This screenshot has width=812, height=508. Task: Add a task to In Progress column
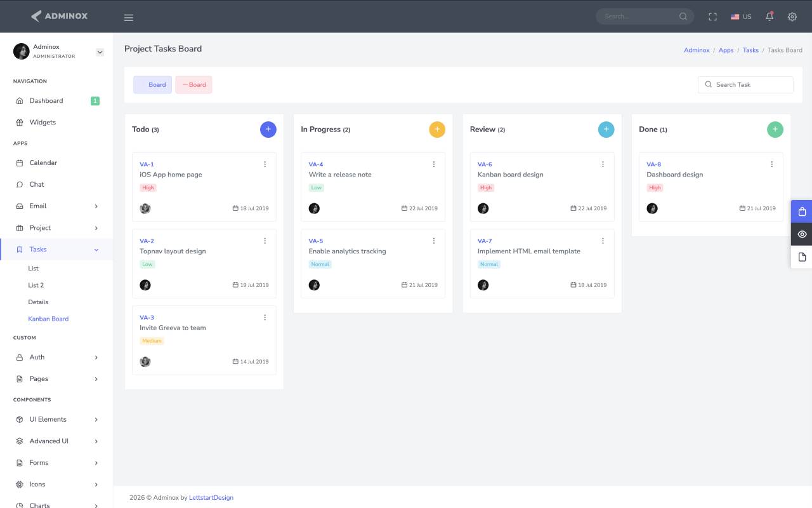(437, 130)
